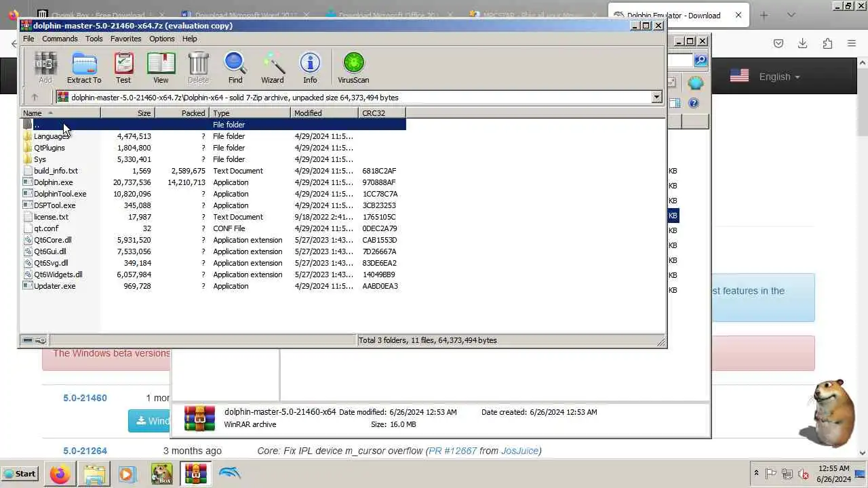Sort by the Packed column header

click(x=182, y=113)
